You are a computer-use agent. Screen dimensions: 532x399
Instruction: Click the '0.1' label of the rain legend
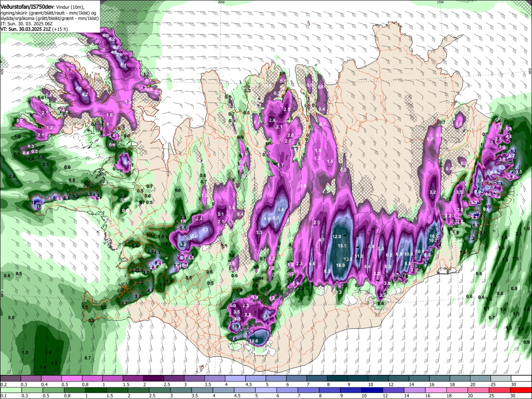[3, 396]
